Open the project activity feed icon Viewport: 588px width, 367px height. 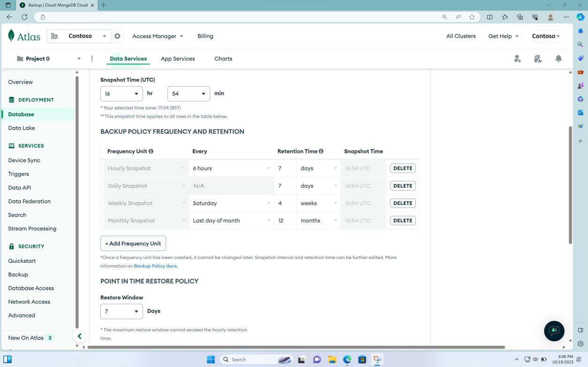(538, 58)
